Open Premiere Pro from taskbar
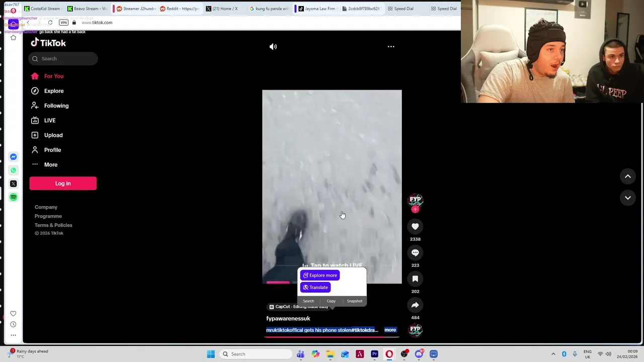This screenshot has height=362, width=644. tap(374, 354)
